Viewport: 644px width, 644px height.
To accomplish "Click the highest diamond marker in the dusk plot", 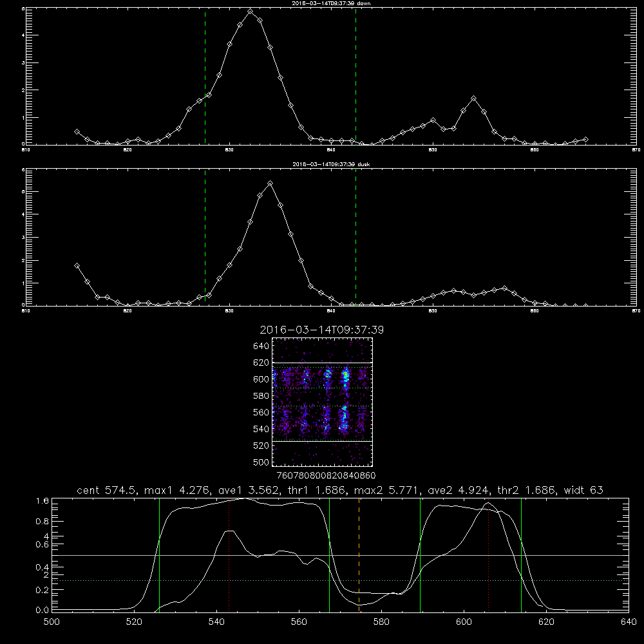I will pyautogui.click(x=270, y=183).
